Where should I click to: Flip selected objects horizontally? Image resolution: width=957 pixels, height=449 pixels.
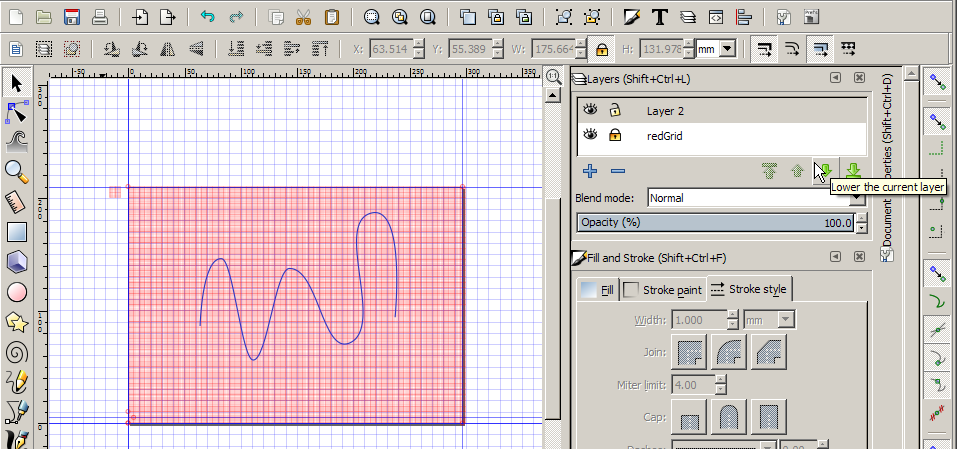tap(167, 49)
